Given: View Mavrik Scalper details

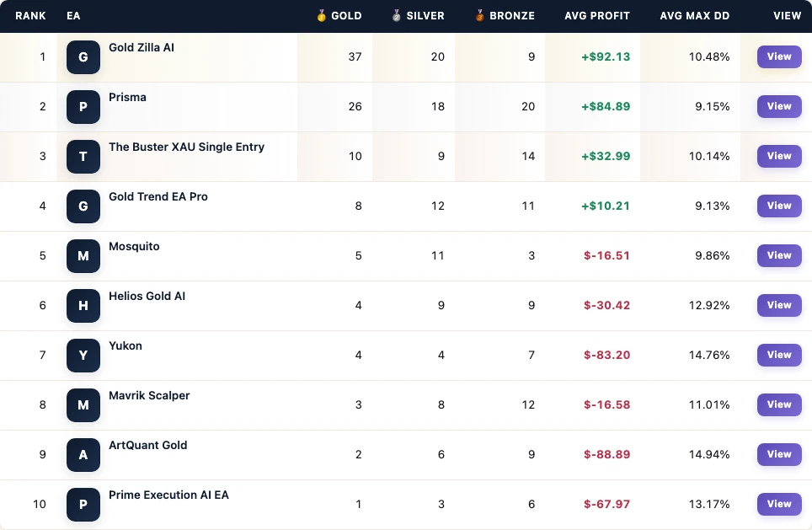Looking at the screenshot, I should point(779,404).
